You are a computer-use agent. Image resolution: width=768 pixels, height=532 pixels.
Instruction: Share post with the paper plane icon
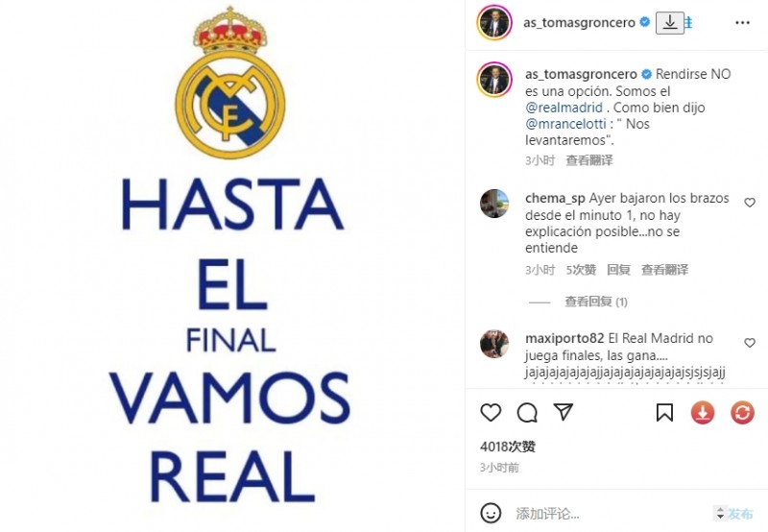click(x=564, y=412)
